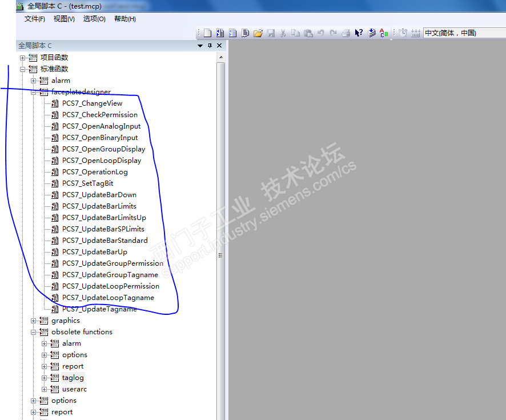Select PCS7_UpdateBarUp function
This screenshot has width=506, height=420.
95,252
